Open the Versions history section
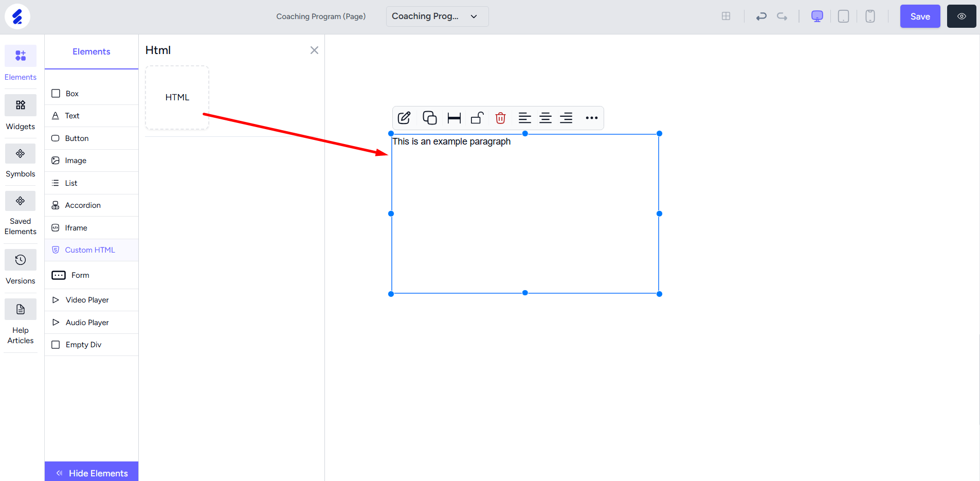 (21, 267)
